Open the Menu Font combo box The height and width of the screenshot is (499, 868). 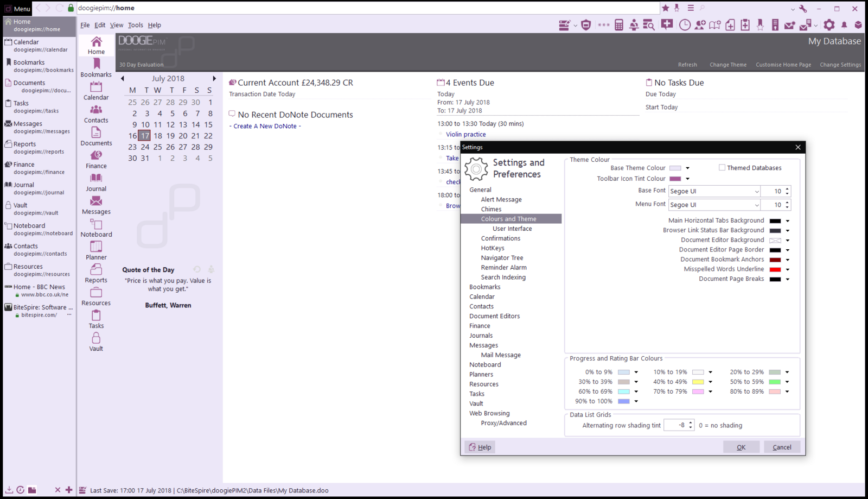pos(714,205)
